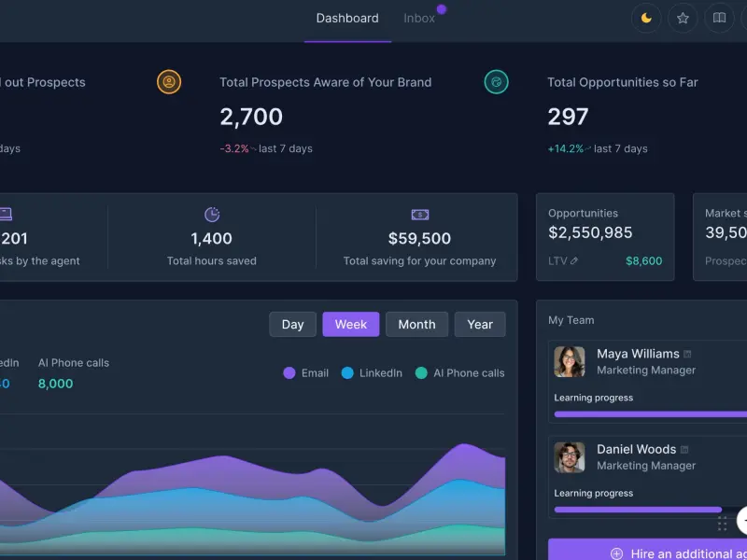Screen dimensions: 747x560
Task: Open Daniel Woods' LinkedIn icon
Action: tap(684, 450)
